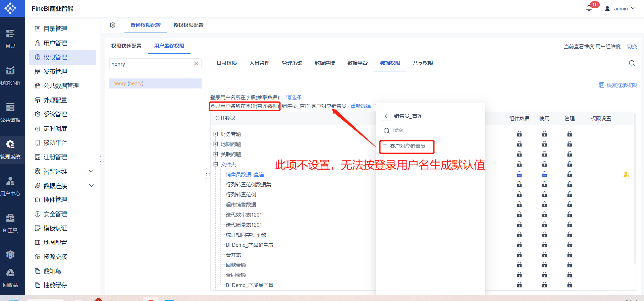Open 目录管理 in the side menu
Viewport: 644px width, 301px height.
[63, 29]
